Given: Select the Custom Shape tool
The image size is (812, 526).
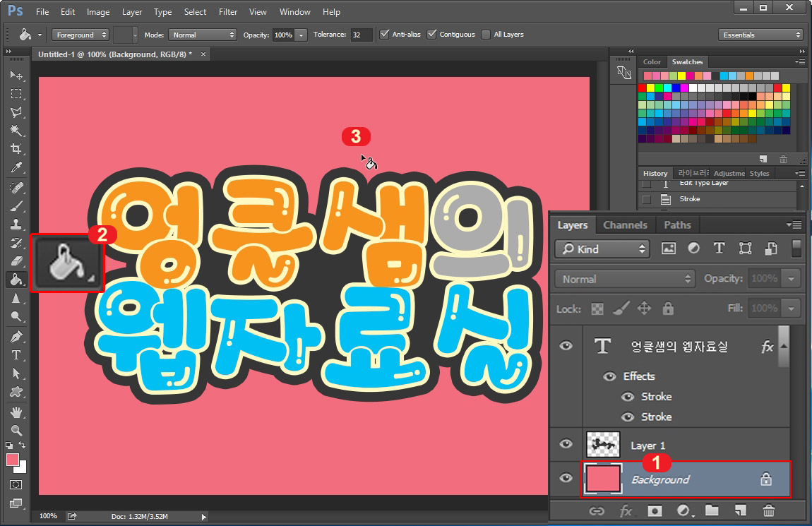Looking at the screenshot, I should click(16, 392).
